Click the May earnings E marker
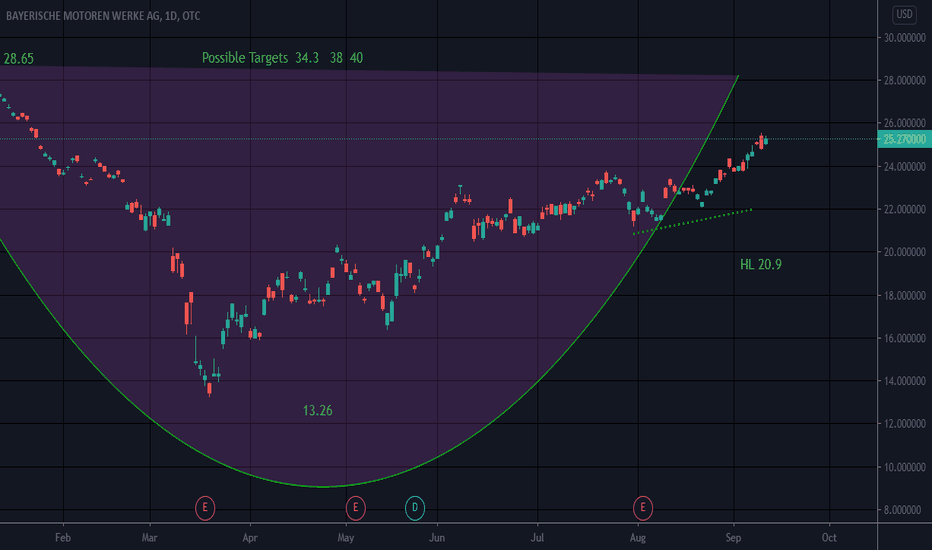Screen dimensions: 932x550 click(355, 508)
